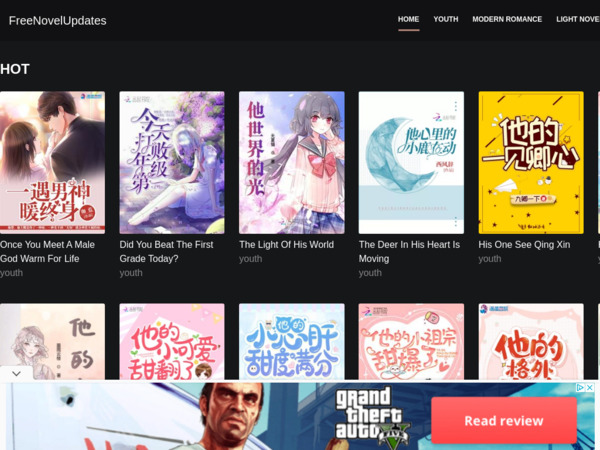The height and width of the screenshot is (450, 600).
Task: Close the ad with the X icon
Action: tap(590, 388)
